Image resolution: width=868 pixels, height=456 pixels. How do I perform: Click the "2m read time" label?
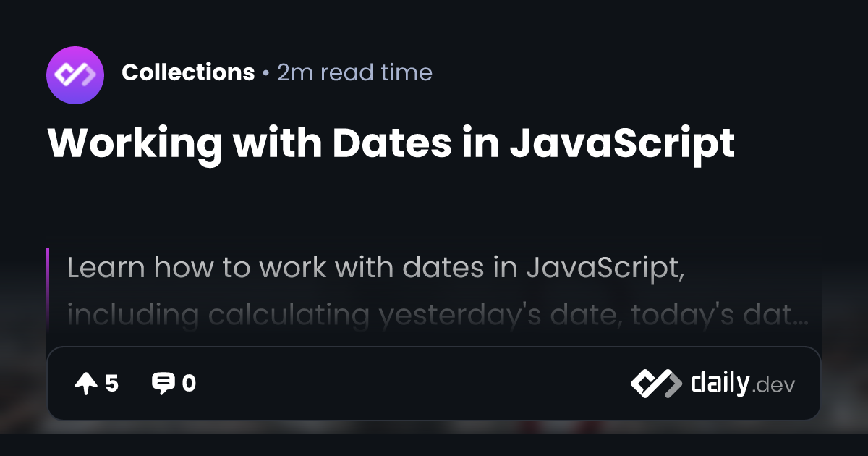[354, 73]
